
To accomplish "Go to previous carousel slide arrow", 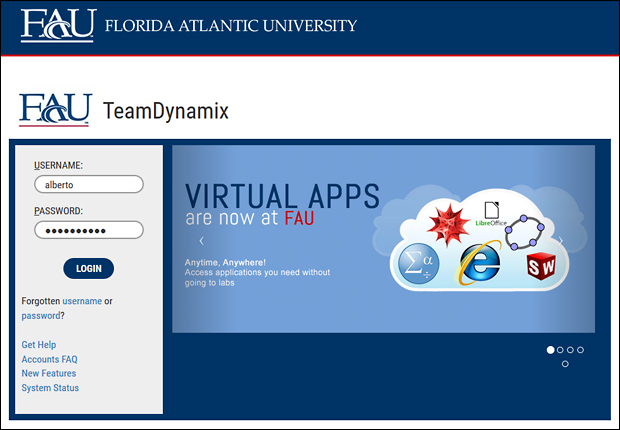I will pos(201,240).
